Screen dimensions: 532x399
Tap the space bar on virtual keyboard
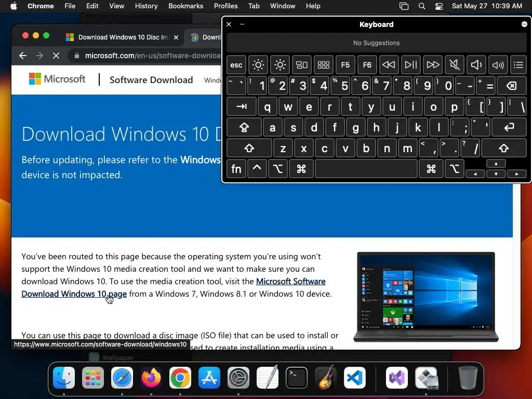pos(366,169)
